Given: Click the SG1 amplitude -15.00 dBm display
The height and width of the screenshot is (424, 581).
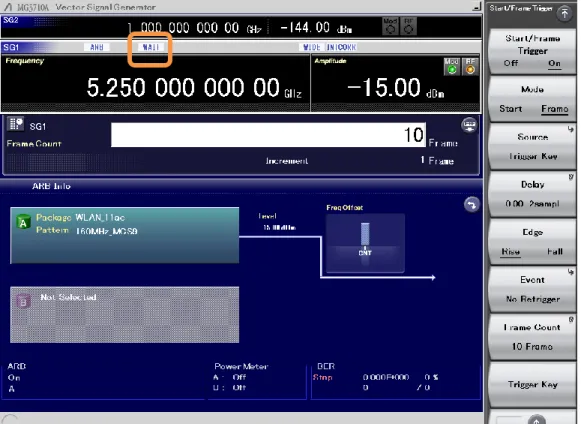Looking at the screenshot, I should tap(395, 88).
